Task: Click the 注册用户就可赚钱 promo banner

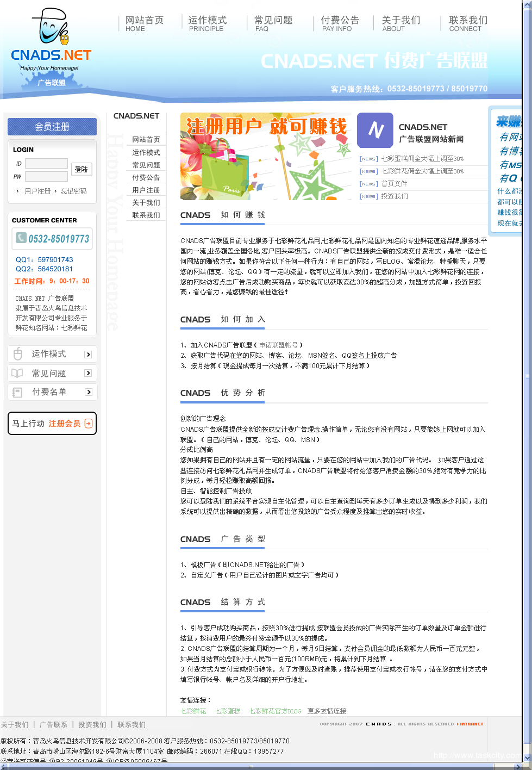Action: point(266,157)
